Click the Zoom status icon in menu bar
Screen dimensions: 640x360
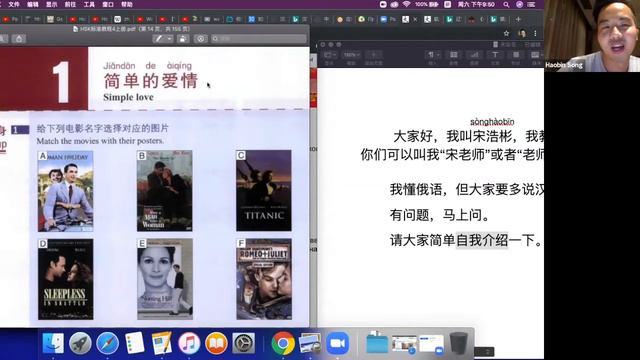point(383,4)
